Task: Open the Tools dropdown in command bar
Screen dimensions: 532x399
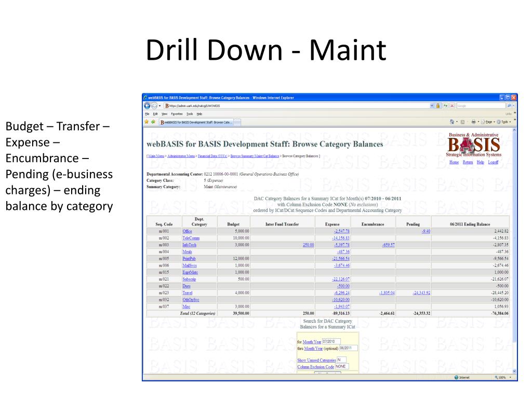Action: (504, 122)
